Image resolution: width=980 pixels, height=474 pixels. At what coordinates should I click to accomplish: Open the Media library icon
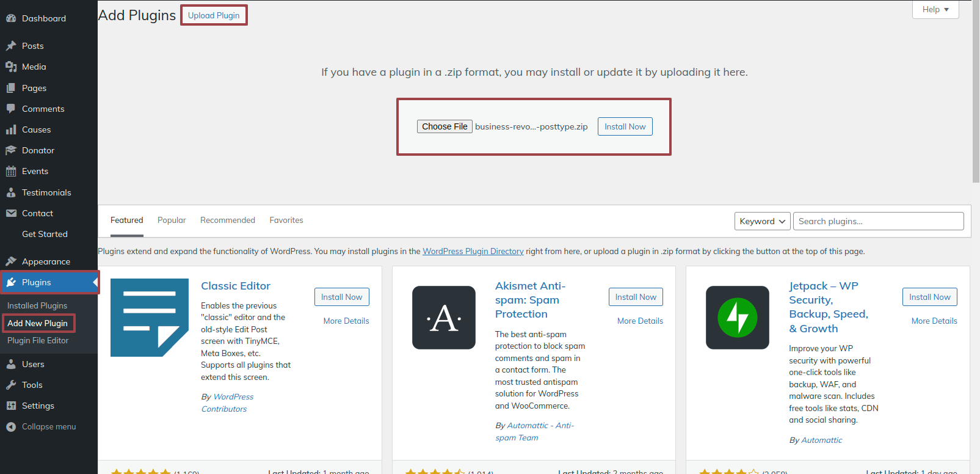click(11, 67)
